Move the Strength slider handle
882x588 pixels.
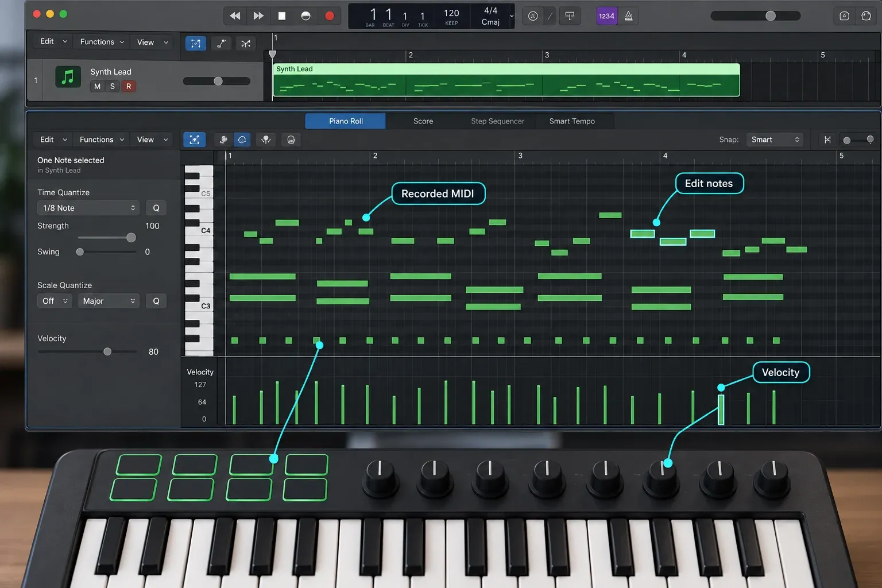pos(131,237)
